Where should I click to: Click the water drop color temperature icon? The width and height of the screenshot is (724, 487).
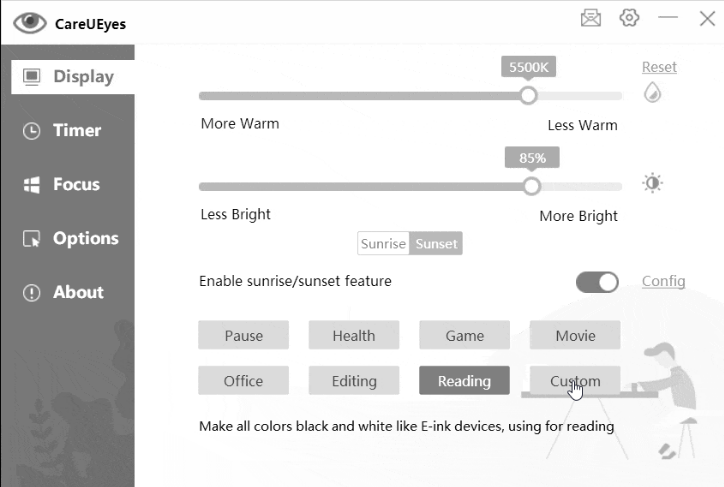(652, 92)
